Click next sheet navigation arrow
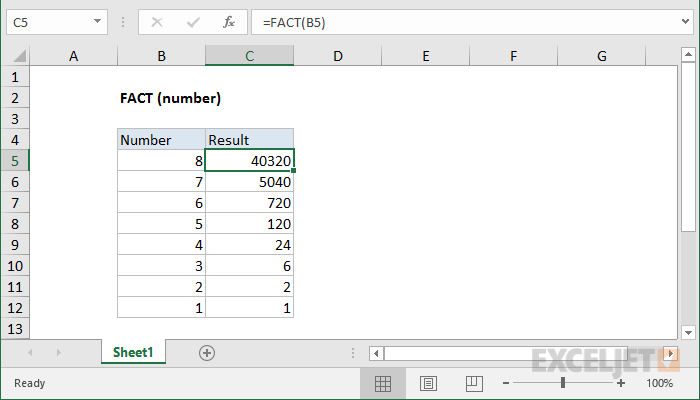Image resolution: width=700 pixels, height=400 pixels. pos(58,353)
